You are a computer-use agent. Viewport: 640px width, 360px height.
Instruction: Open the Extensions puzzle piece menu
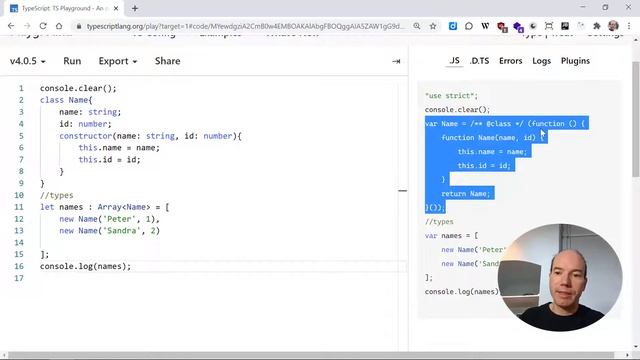597,26
